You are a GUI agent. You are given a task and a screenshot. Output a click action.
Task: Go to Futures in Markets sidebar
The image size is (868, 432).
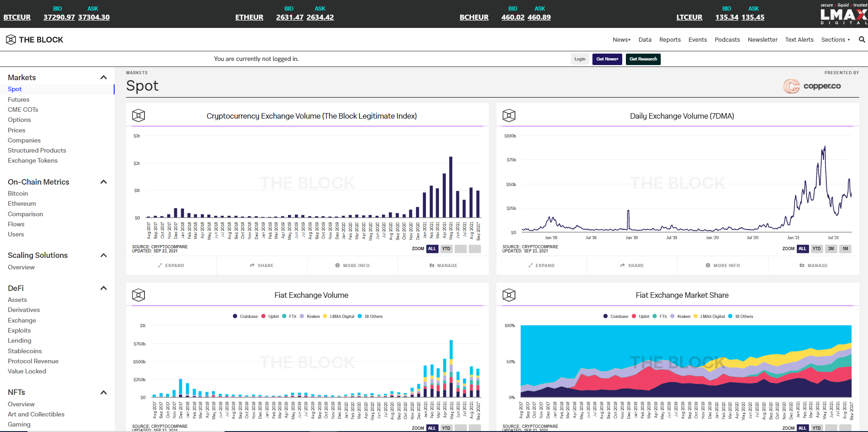click(x=19, y=99)
